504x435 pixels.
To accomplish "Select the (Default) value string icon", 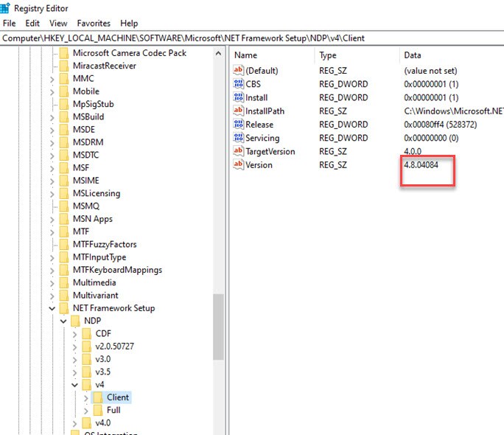I will tap(238, 70).
